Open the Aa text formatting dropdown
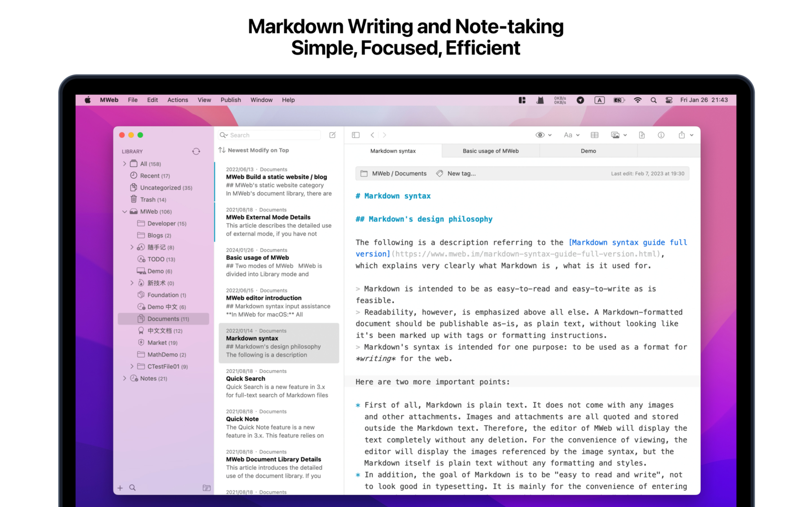This screenshot has height=507, width=812. tap(571, 135)
